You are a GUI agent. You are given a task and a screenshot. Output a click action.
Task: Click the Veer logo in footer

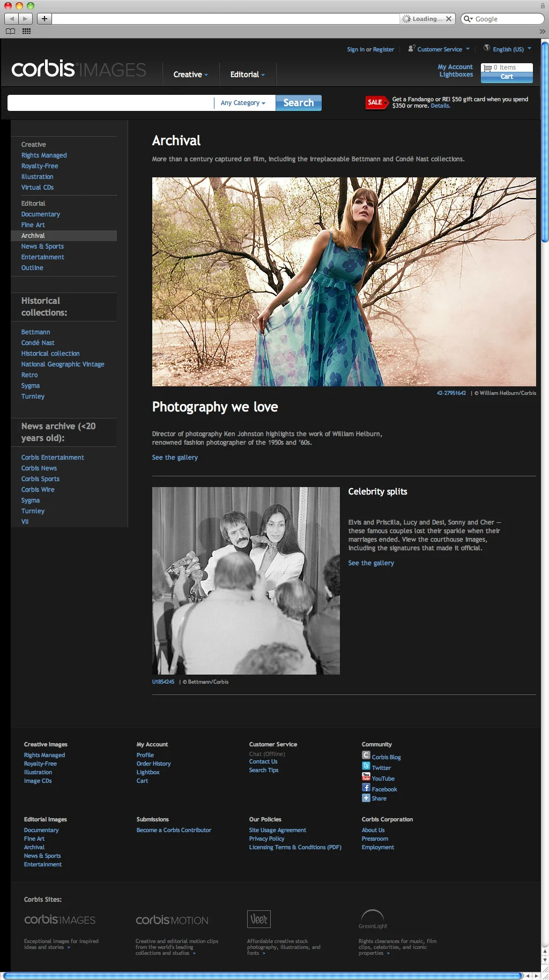(x=259, y=919)
